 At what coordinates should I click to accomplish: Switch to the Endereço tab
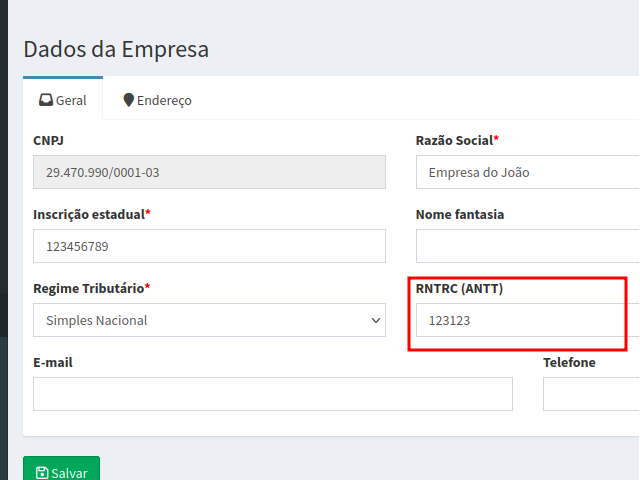click(157, 100)
